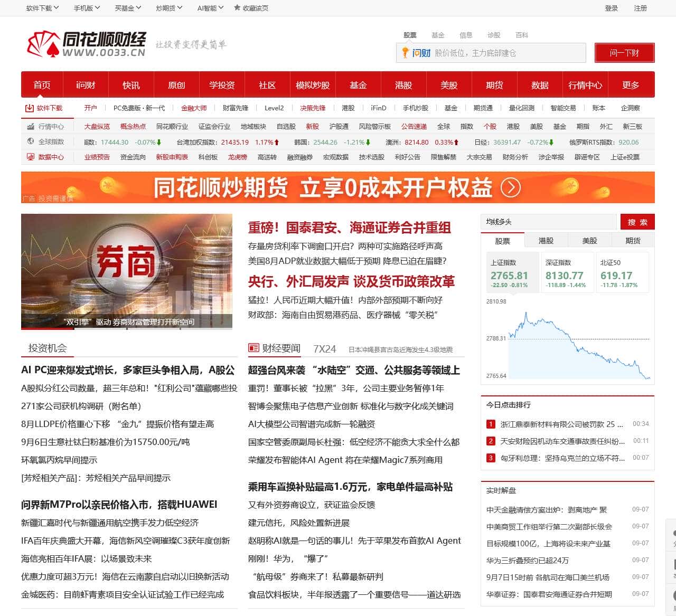Click the 行情中心 chart icon in left column
Image resolution: width=676 pixels, height=616 pixels.
[31, 127]
